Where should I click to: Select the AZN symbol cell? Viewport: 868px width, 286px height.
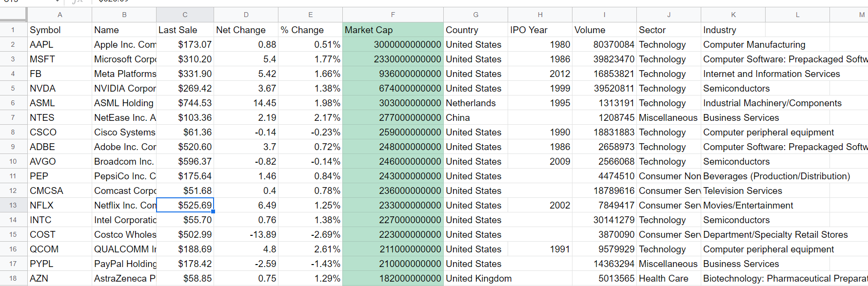[x=60, y=278]
